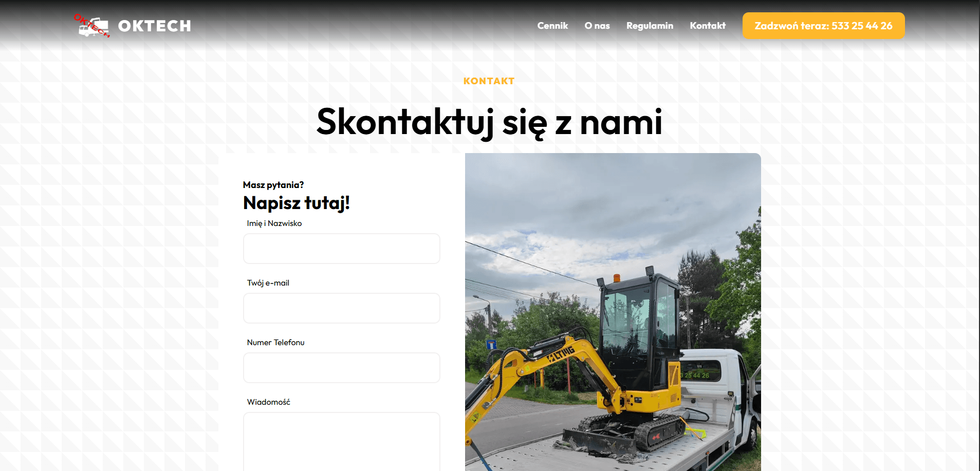
Task: Click the Imię i Nazwisko field label
Action: [x=274, y=223]
